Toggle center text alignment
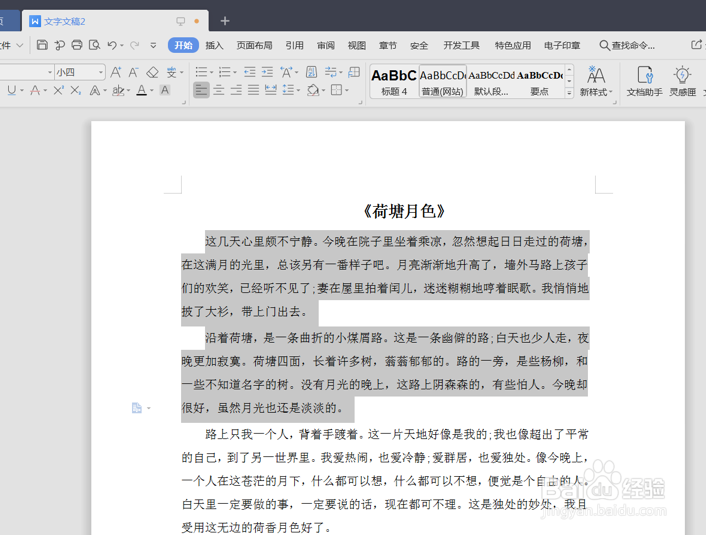This screenshot has height=535, width=706. pyautogui.click(x=219, y=91)
